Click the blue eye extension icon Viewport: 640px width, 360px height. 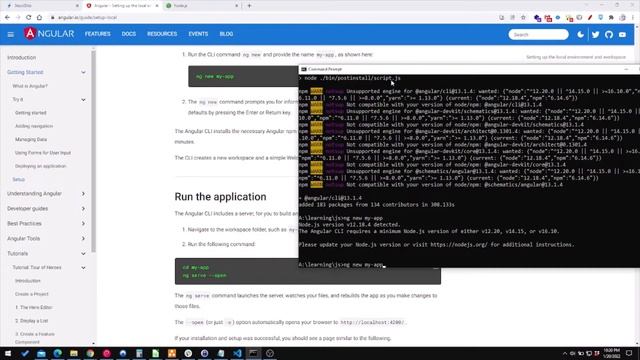(558, 18)
